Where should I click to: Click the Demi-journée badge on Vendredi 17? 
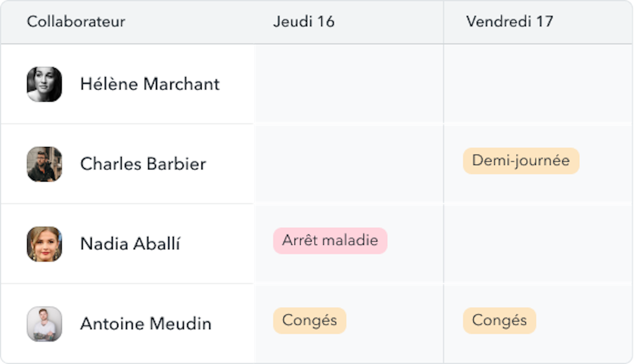[x=521, y=161]
